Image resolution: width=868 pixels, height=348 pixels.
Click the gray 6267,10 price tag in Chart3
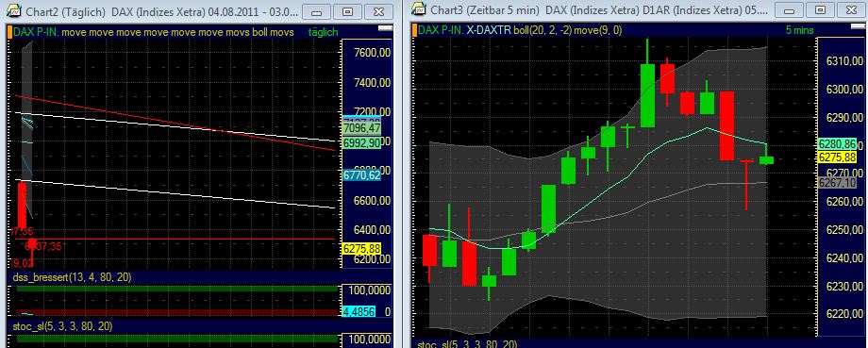click(837, 183)
